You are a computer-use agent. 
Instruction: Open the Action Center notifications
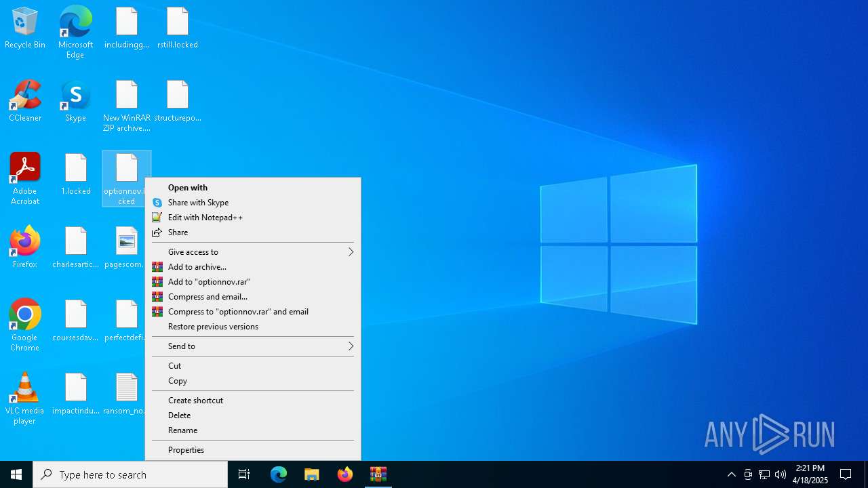[x=846, y=474]
